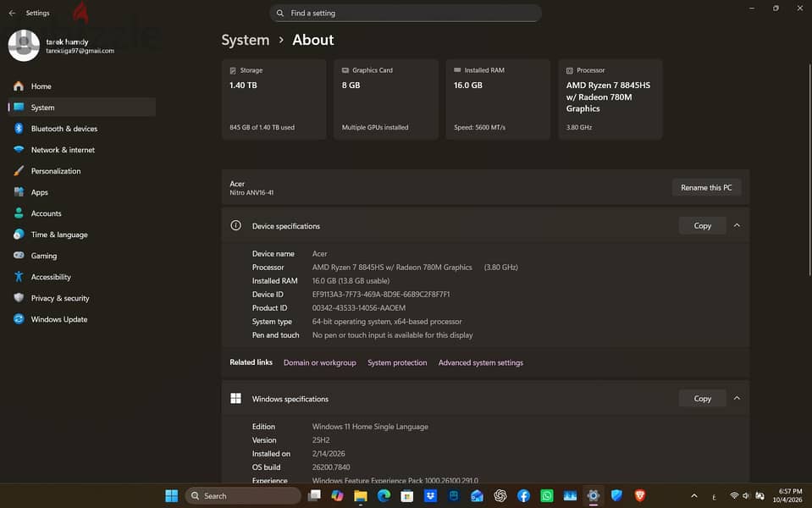Screen dimensions: 812x508
Task: Open Outlook from the taskbar
Action: point(477,495)
